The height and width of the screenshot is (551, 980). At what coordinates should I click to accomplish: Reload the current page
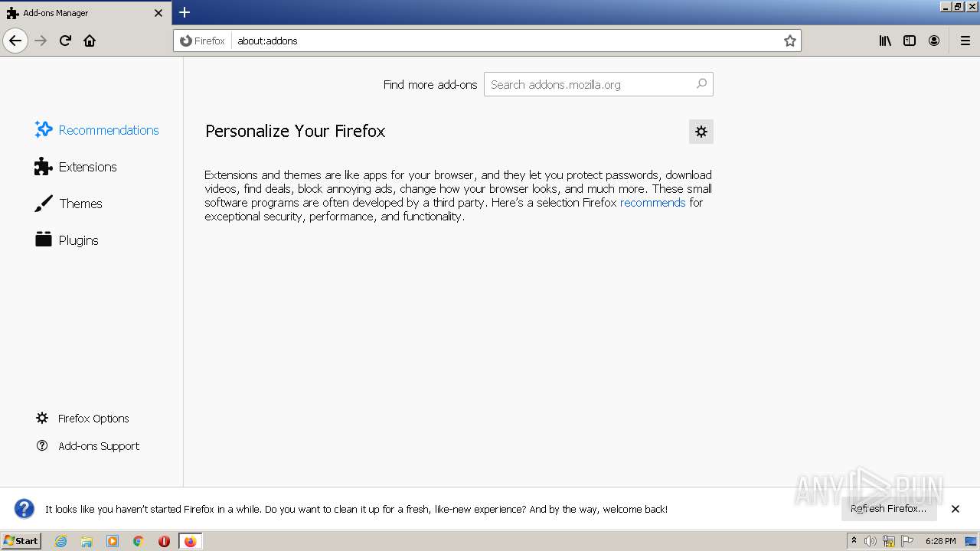coord(65,41)
